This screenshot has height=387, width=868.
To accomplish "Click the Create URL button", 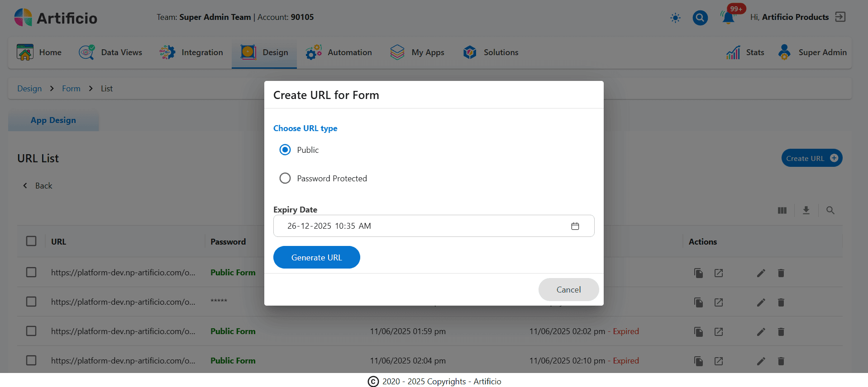I will (x=812, y=158).
